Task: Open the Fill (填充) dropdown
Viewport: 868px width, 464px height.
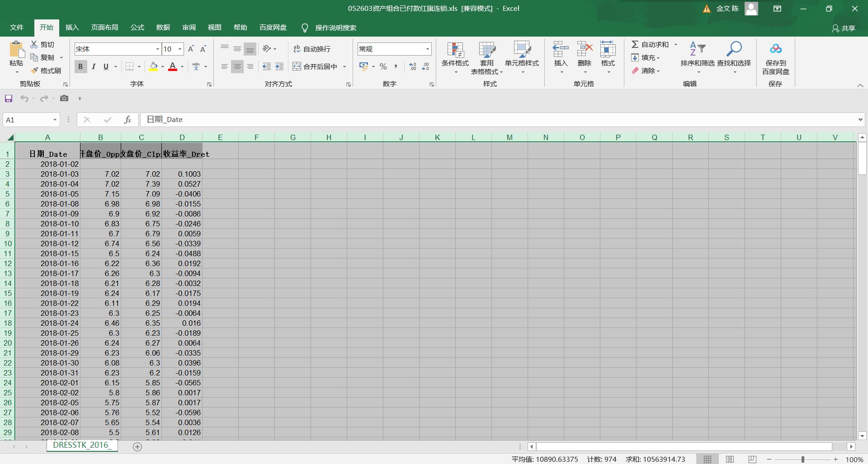Action: 646,57
